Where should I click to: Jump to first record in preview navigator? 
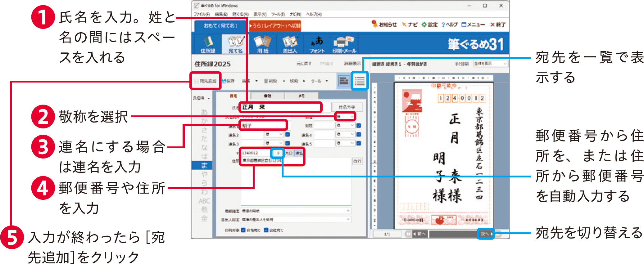[408, 234]
